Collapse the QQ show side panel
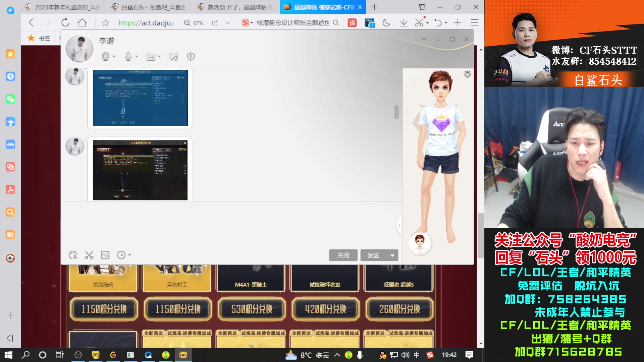Image resolution: width=644 pixels, height=362 pixels. tap(399, 225)
